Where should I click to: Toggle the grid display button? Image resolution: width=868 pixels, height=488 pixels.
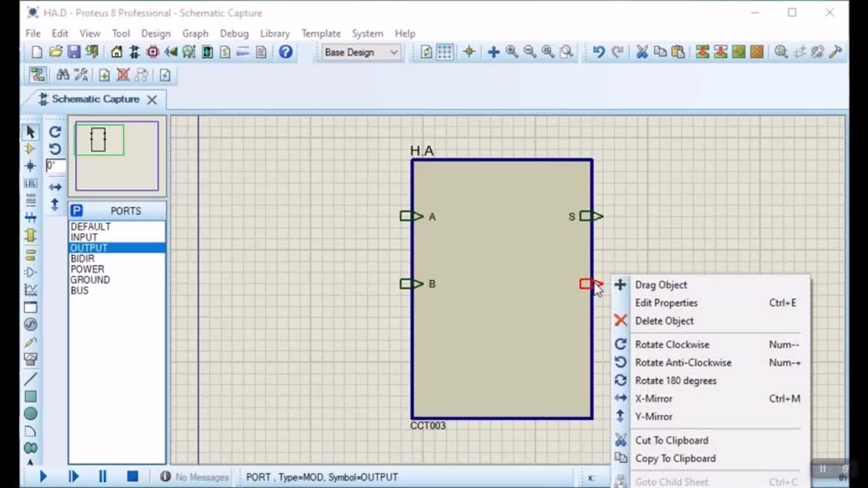(445, 52)
